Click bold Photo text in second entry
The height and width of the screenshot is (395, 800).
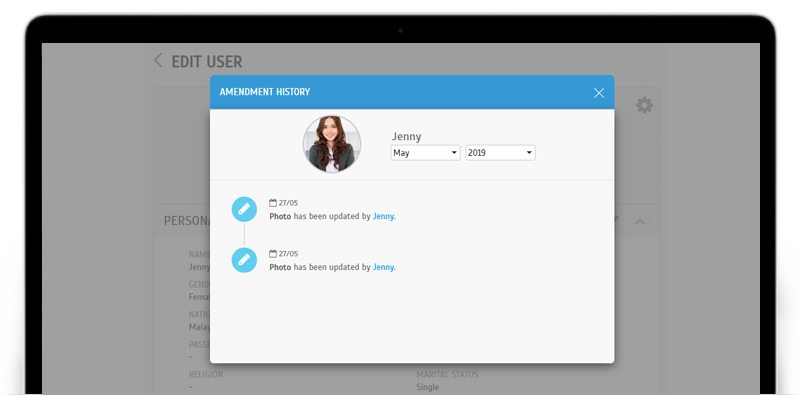[280, 267]
